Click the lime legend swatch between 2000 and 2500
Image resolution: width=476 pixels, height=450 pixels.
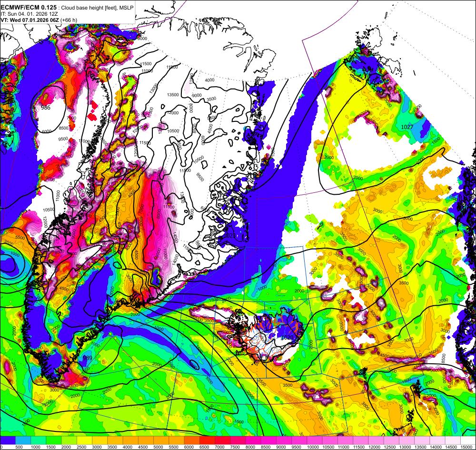[69, 440]
